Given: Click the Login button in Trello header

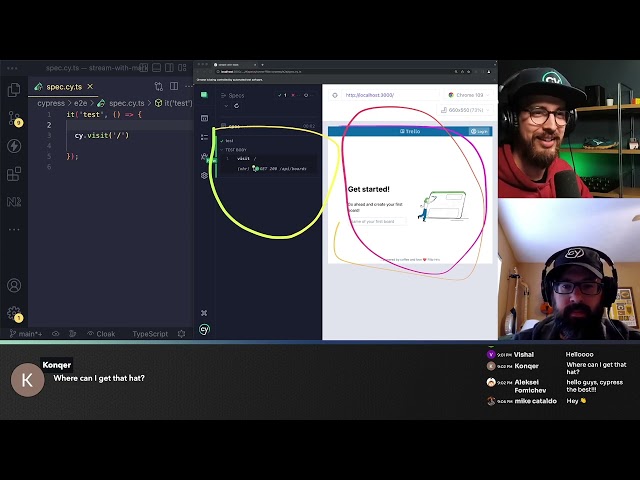Looking at the screenshot, I should (479, 131).
